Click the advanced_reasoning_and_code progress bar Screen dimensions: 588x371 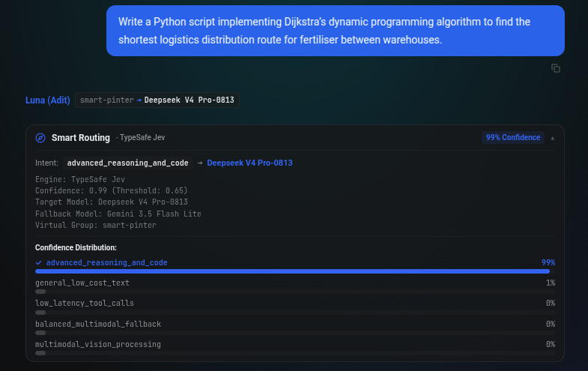click(295, 271)
